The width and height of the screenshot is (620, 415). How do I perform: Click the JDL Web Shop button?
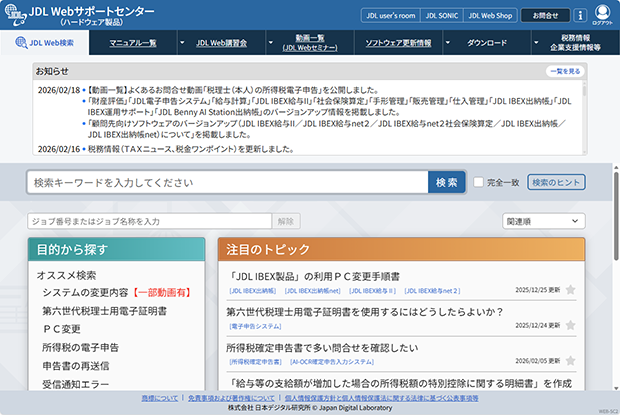coord(490,15)
